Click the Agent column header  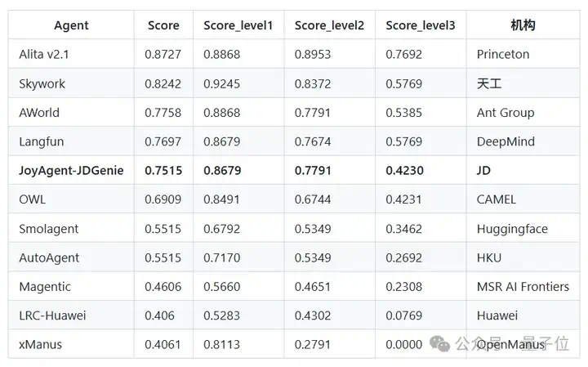point(71,25)
